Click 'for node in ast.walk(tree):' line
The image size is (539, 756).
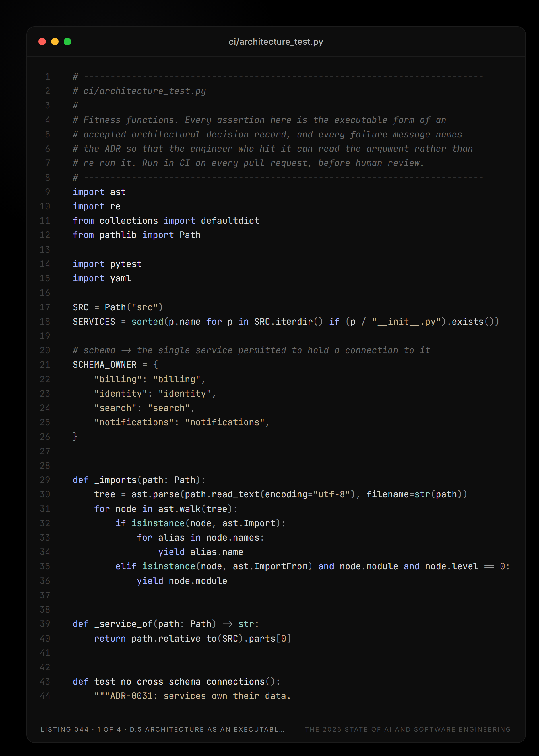click(x=166, y=509)
